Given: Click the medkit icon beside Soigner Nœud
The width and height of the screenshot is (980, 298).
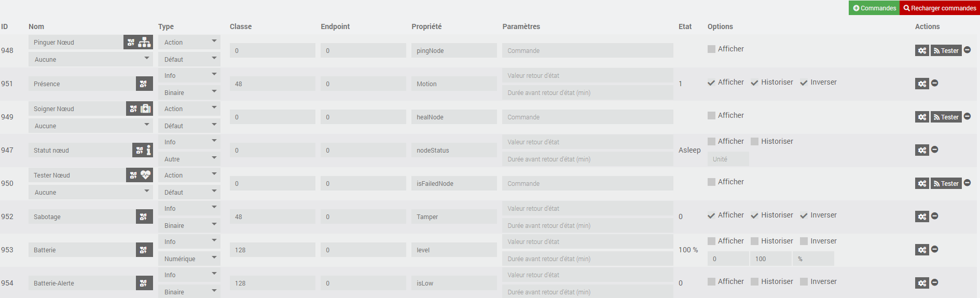Looking at the screenshot, I should click(x=146, y=109).
